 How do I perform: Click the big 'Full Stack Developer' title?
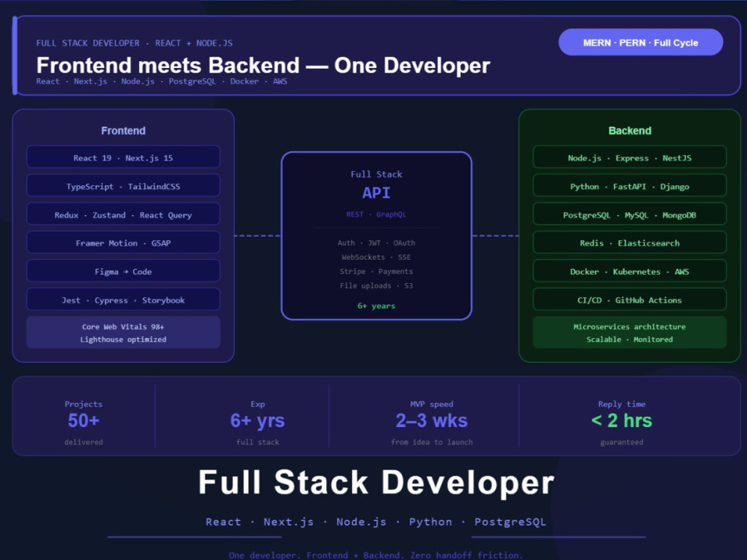376,482
